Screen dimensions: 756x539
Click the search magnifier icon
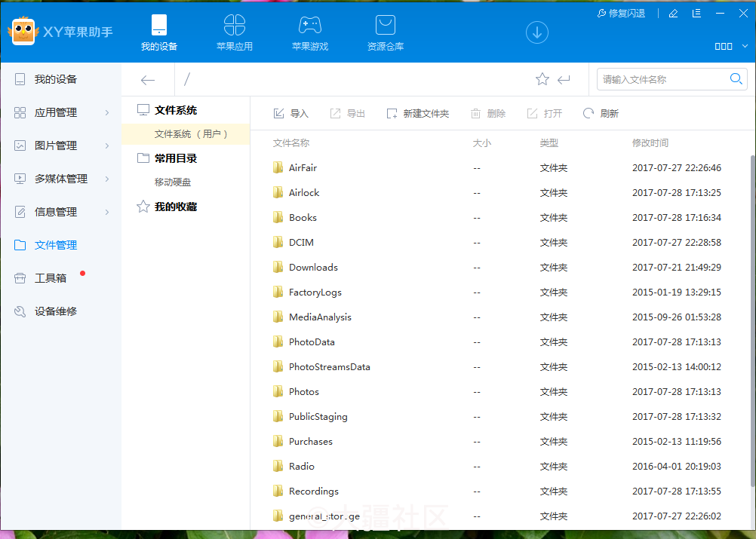736,78
